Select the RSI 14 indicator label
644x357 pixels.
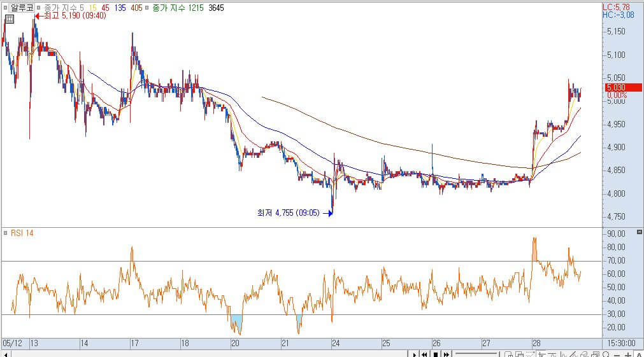[22, 233]
